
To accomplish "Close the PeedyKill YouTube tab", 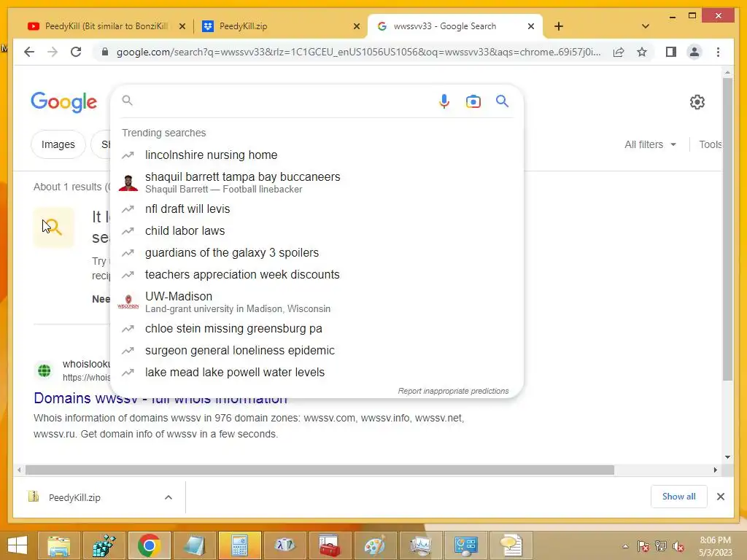I will pyautogui.click(x=182, y=27).
